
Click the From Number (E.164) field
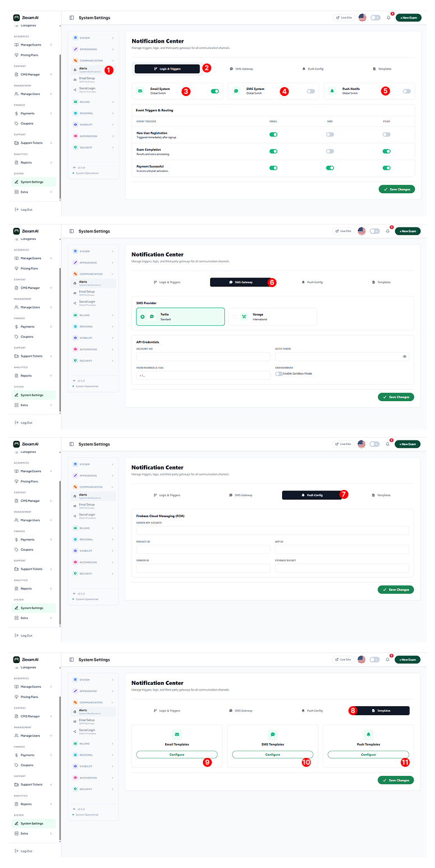click(x=203, y=375)
